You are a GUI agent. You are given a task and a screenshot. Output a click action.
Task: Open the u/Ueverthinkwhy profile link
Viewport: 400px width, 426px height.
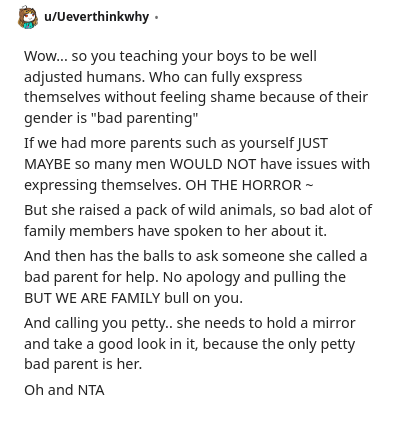coord(96,17)
